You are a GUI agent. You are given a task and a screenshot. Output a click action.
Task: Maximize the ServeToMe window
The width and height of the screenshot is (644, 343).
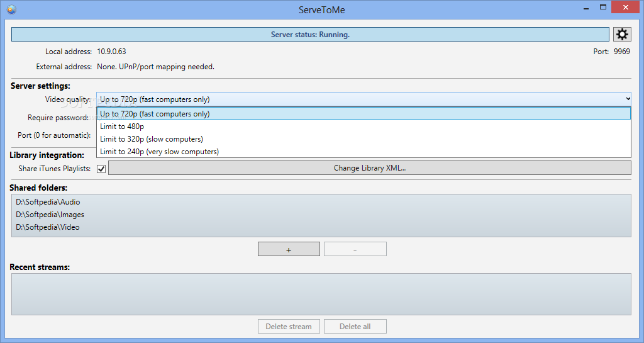pos(602,8)
